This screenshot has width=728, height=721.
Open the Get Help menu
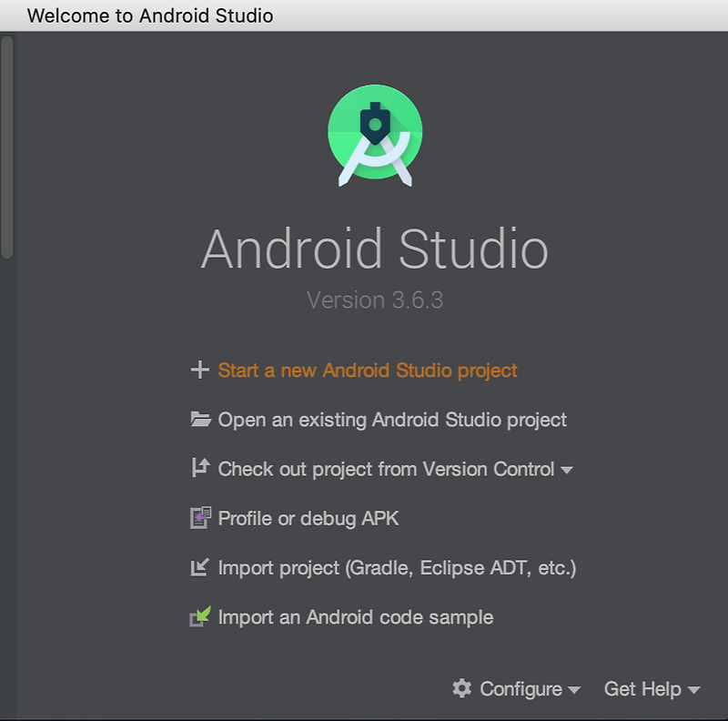652,689
